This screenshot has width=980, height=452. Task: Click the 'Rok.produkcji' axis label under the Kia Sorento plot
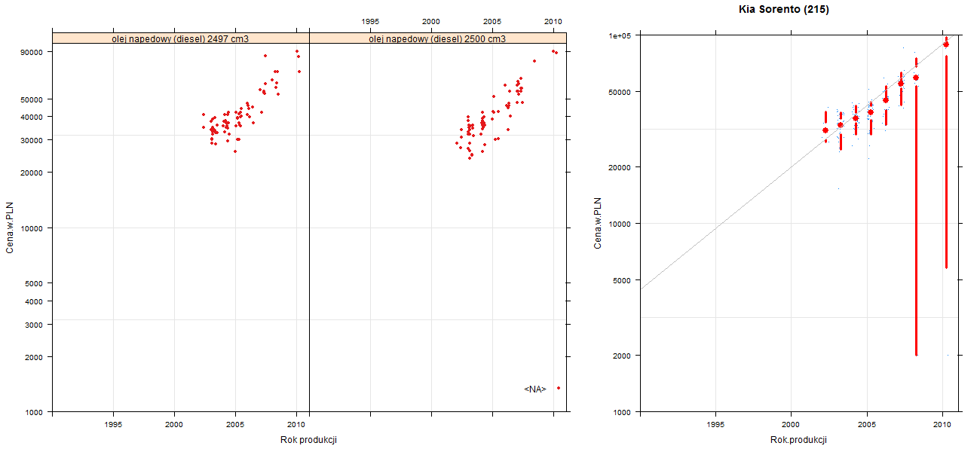click(x=799, y=439)
